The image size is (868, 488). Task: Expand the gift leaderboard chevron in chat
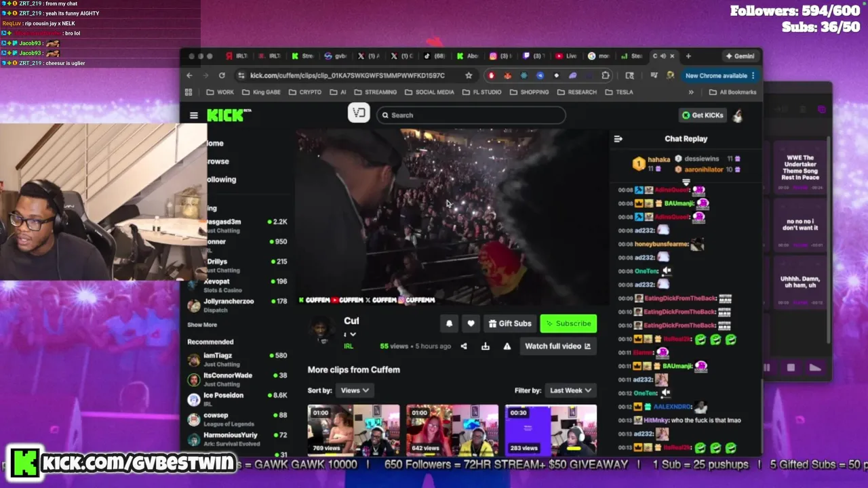click(686, 182)
